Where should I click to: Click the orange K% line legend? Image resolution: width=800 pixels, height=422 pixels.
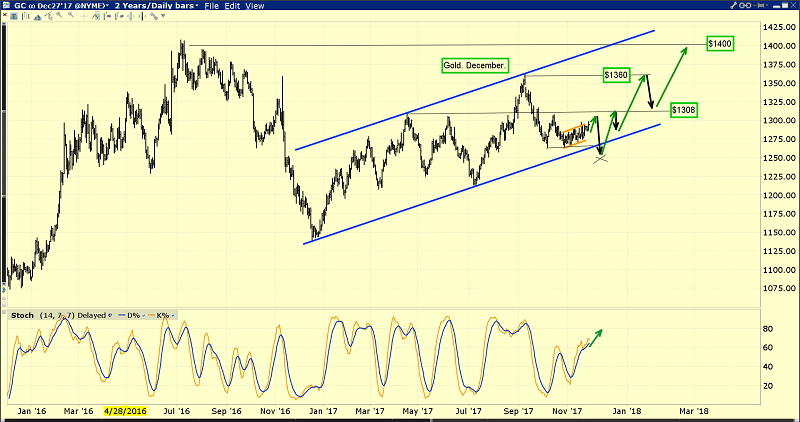161,315
